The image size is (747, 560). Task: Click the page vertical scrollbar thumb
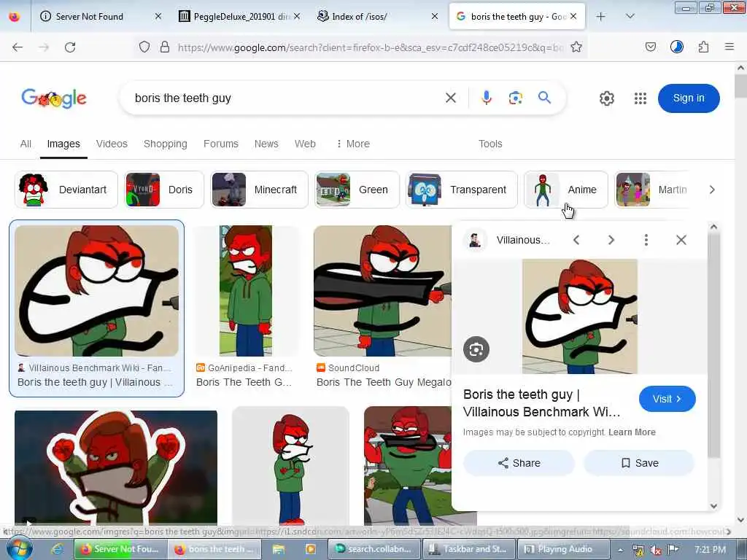pyautogui.click(x=740, y=86)
